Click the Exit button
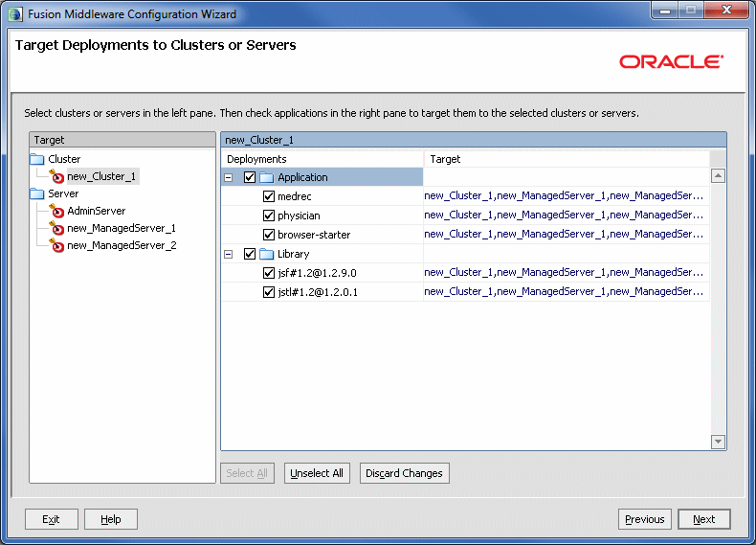The width and height of the screenshot is (756, 545). tap(51, 519)
